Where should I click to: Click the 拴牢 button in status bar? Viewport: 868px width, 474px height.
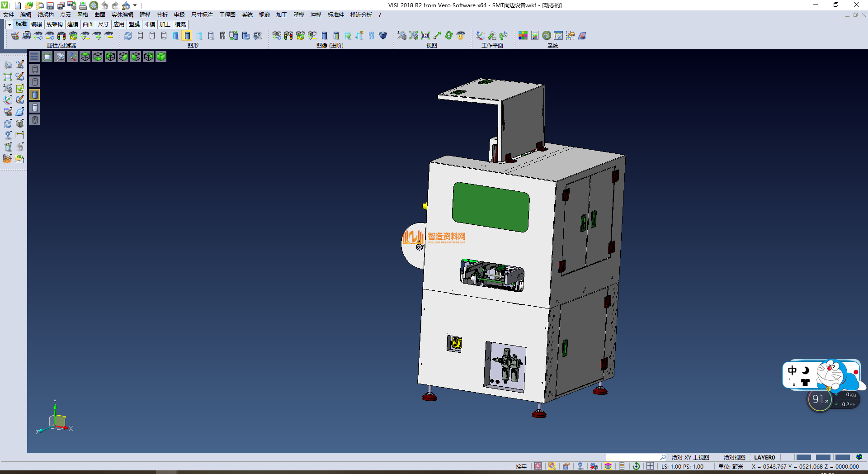point(521,466)
